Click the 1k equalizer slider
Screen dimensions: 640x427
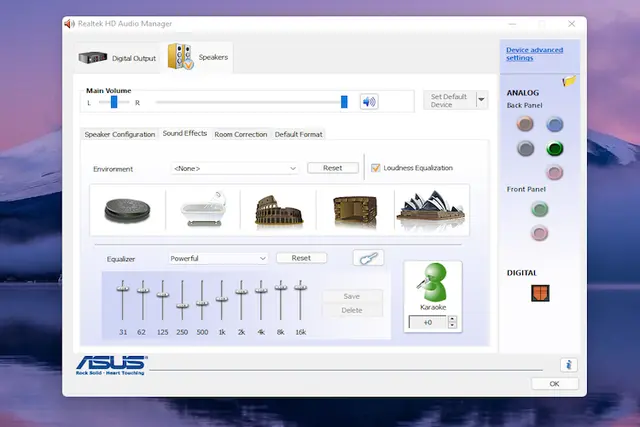[222, 299]
